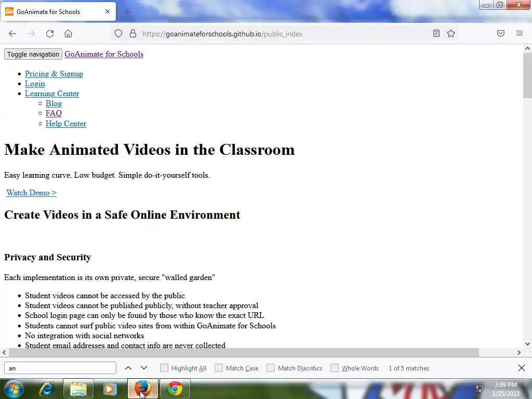This screenshot has height=399, width=532.
Task: Open Windows Media Player from taskbar
Action: [110, 389]
